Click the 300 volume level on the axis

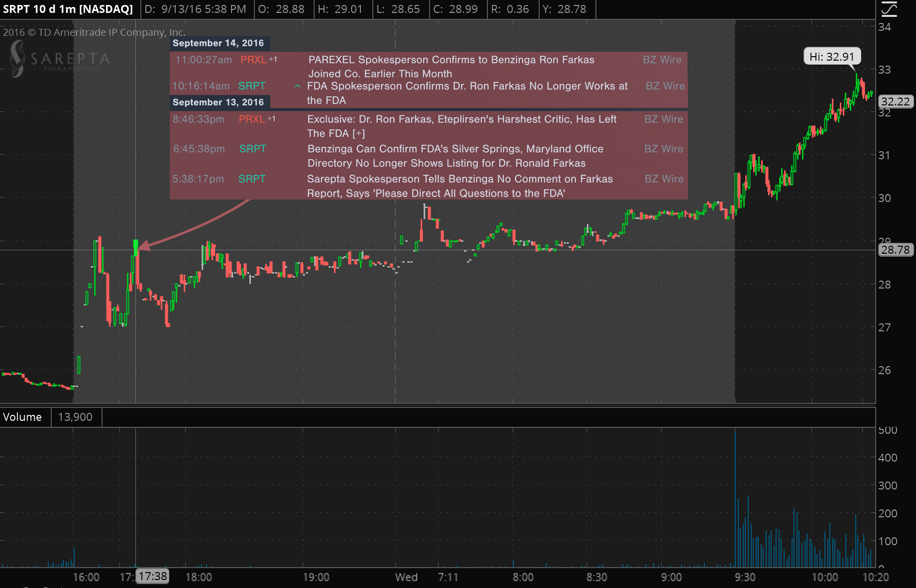click(x=888, y=486)
